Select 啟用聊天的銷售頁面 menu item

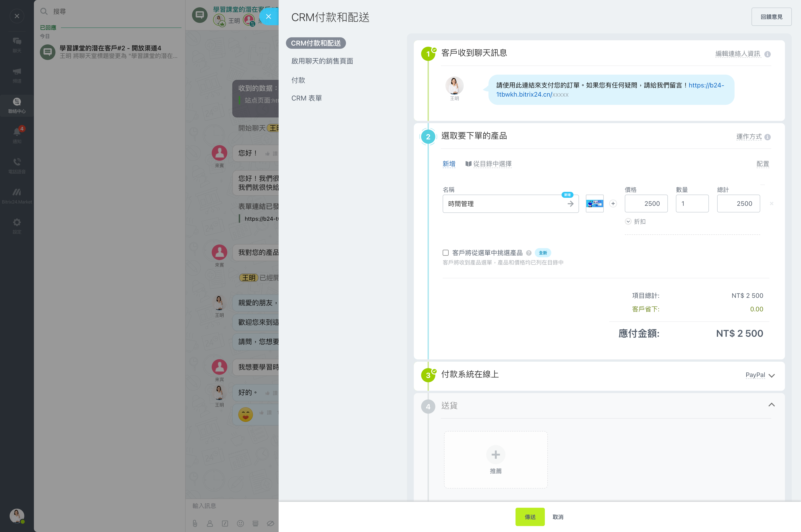click(322, 61)
